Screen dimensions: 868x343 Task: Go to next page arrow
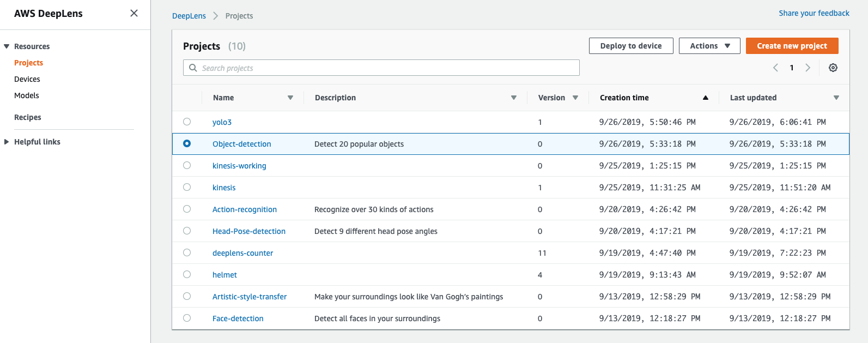(x=808, y=68)
